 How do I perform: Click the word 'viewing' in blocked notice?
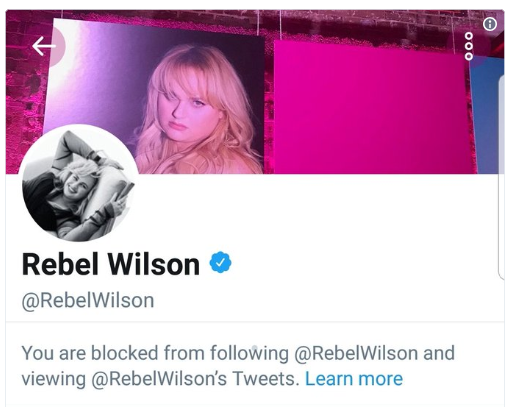coord(53,379)
